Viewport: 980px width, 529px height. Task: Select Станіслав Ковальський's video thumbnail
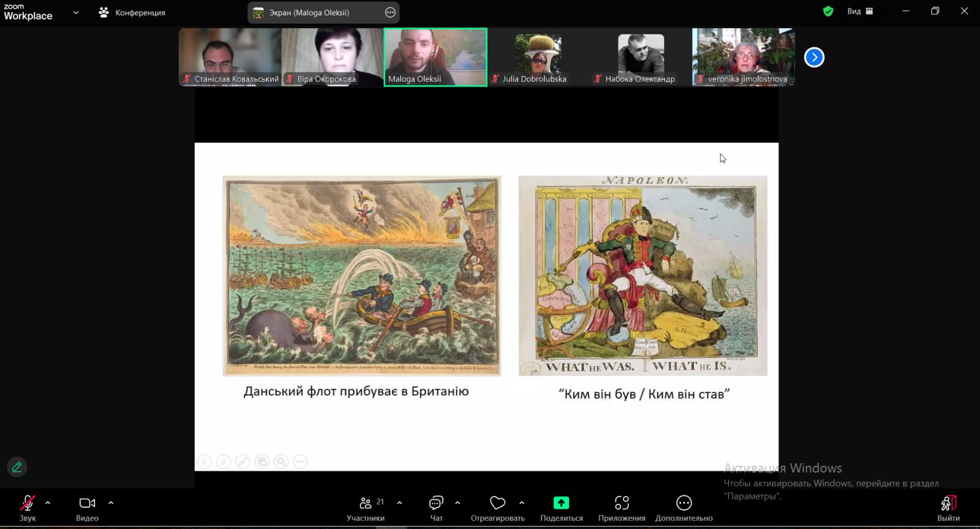(230, 57)
